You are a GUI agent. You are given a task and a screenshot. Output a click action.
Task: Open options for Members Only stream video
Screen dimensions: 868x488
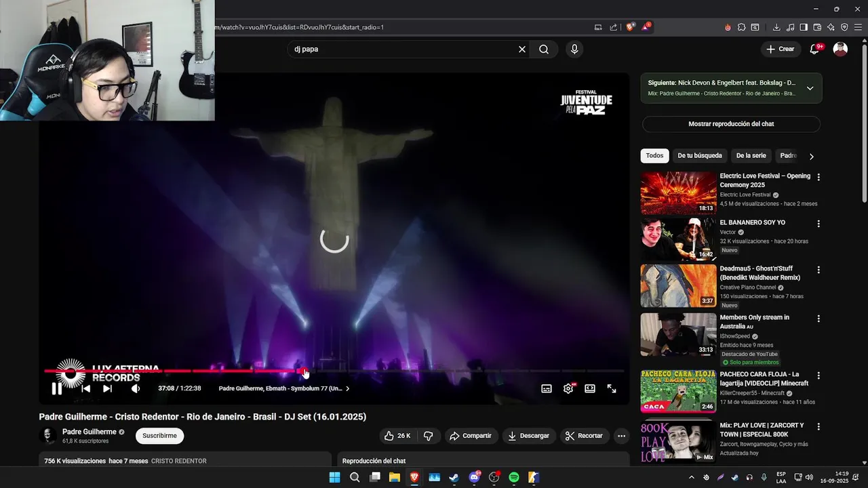(818, 319)
